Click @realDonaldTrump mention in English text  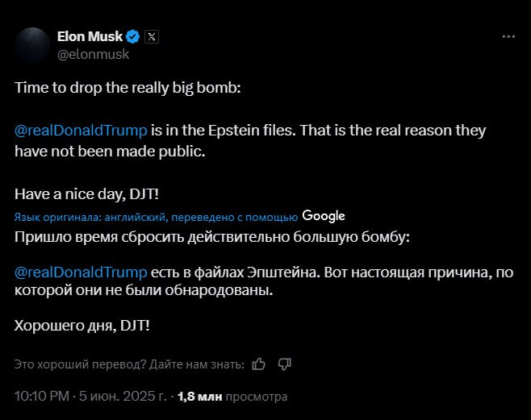coord(81,131)
